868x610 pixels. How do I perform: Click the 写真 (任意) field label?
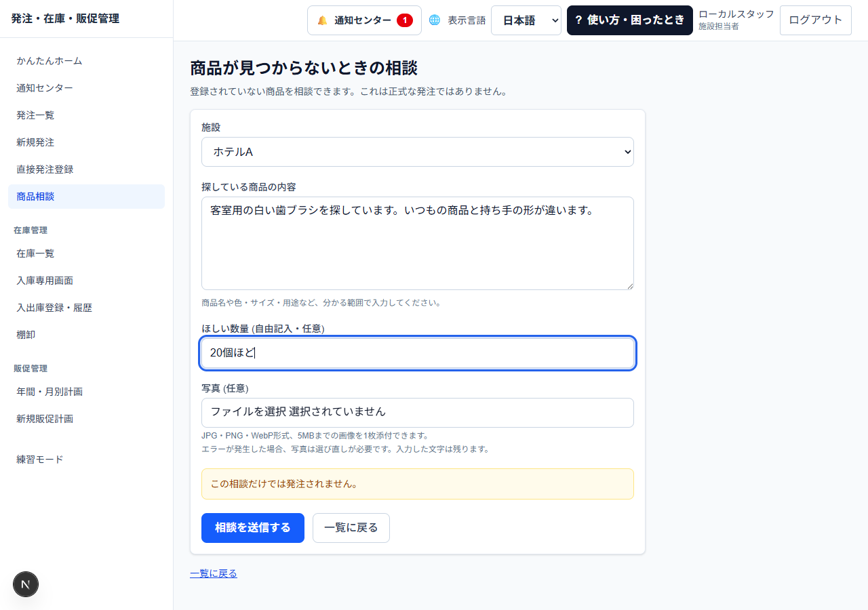tap(225, 388)
